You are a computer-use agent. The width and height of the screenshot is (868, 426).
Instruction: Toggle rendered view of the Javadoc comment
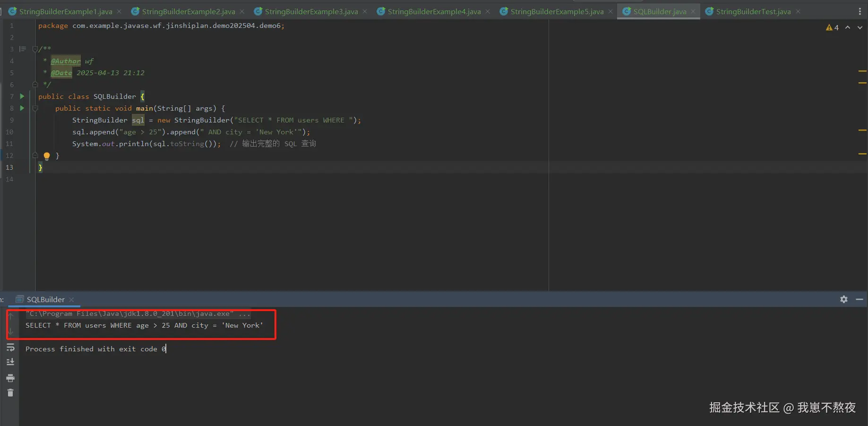click(22, 49)
